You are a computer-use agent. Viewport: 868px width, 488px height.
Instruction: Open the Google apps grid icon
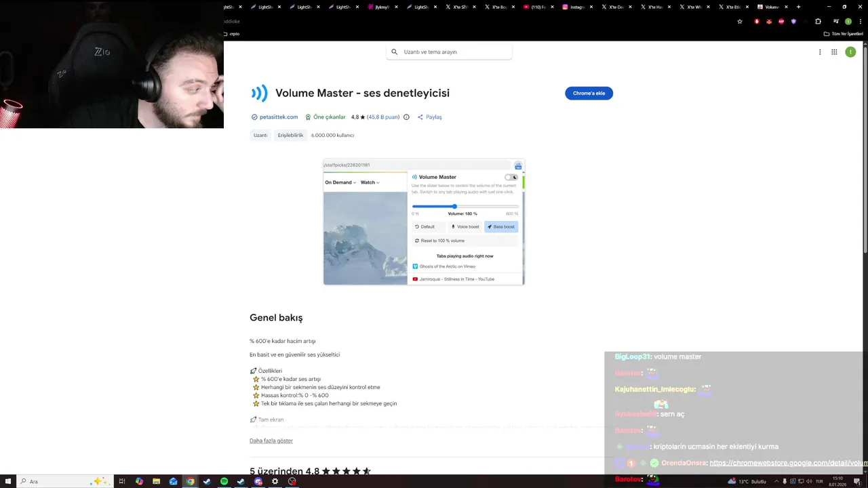pyautogui.click(x=834, y=52)
